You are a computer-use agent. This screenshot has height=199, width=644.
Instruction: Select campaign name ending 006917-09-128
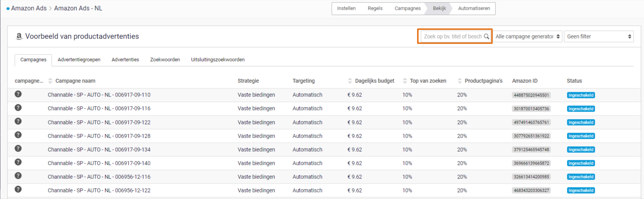[99, 136]
